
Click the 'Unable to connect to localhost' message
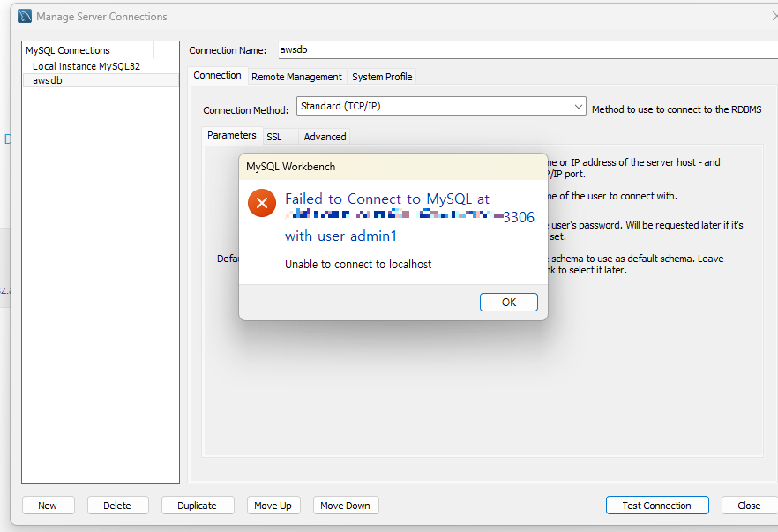[x=358, y=264]
